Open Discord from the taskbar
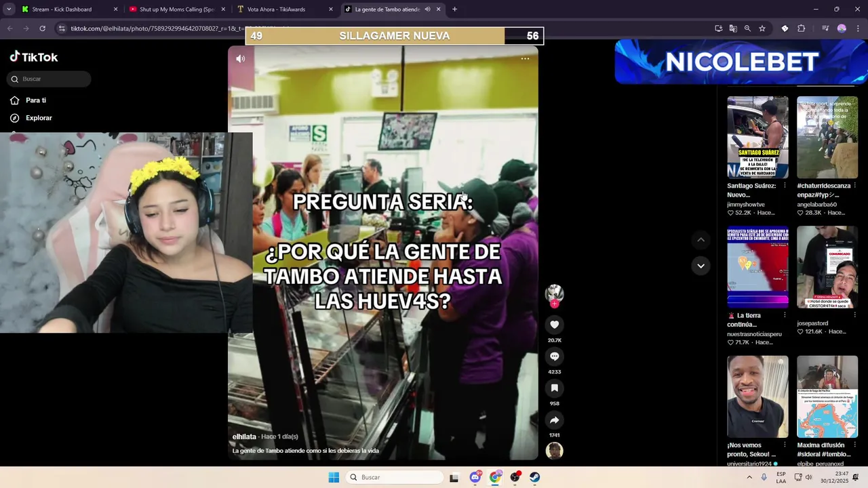868x488 pixels. click(x=475, y=477)
